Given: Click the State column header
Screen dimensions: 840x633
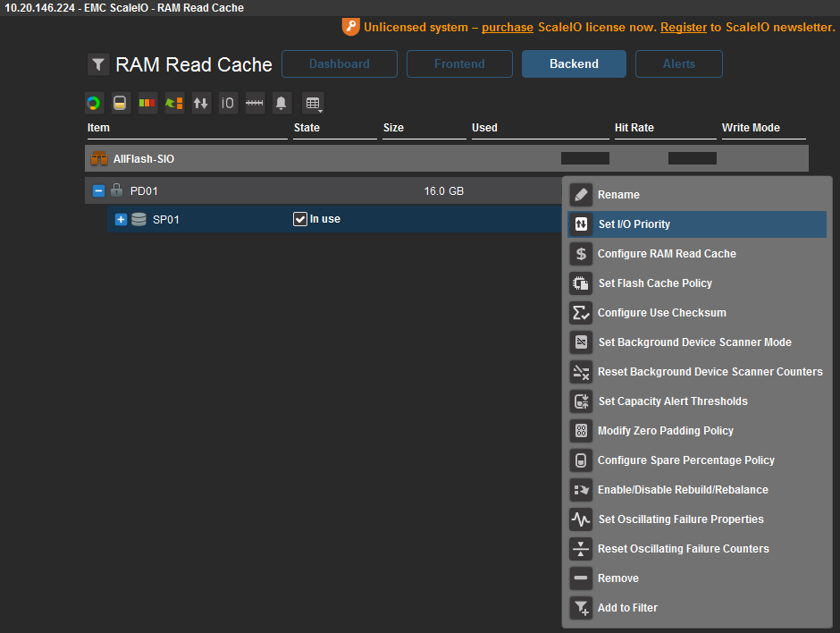Looking at the screenshot, I should click(307, 128).
